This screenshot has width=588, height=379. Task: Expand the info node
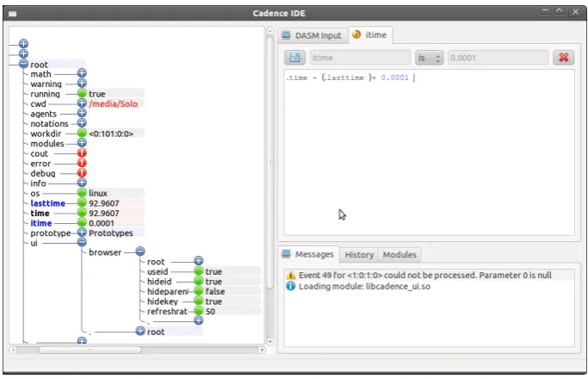click(x=82, y=183)
